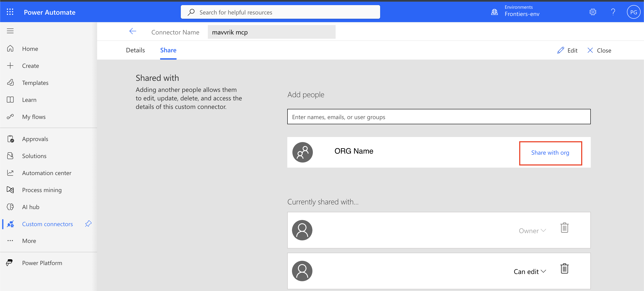Open Solutions page

[34, 156]
